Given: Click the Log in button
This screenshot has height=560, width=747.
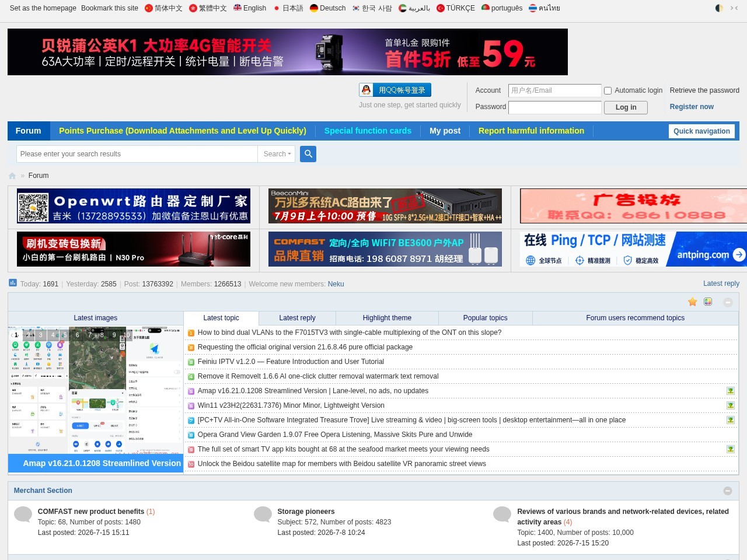Looking at the screenshot, I should pos(626,107).
